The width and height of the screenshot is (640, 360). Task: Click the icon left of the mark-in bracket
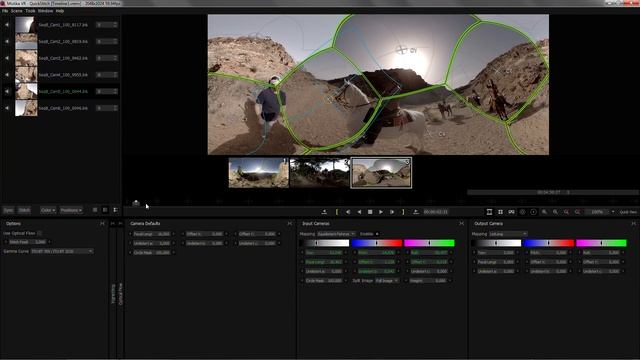tap(324, 212)
